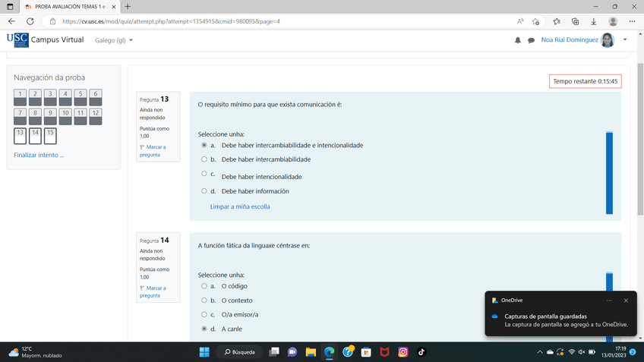Screen dimensions: 644x362
Task: Click 'Limpar a miña escolla' for question 13
Action: pos(240,207)
